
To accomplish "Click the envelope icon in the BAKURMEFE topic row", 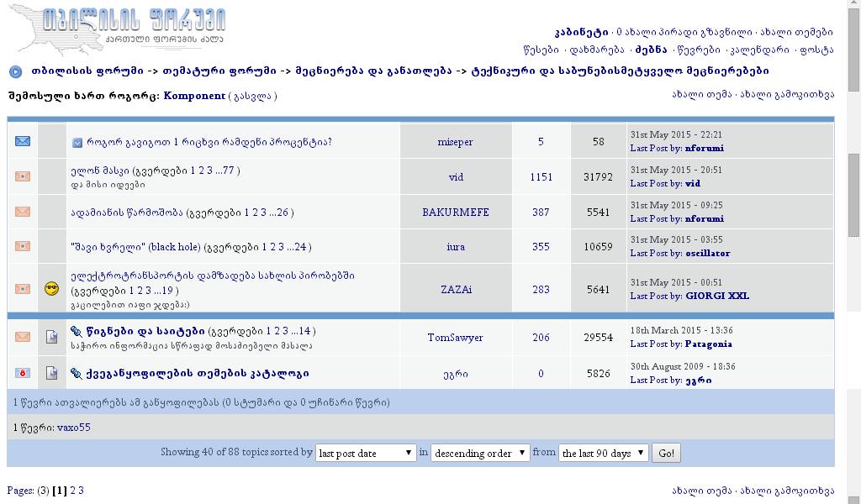I will coord(23,212).
